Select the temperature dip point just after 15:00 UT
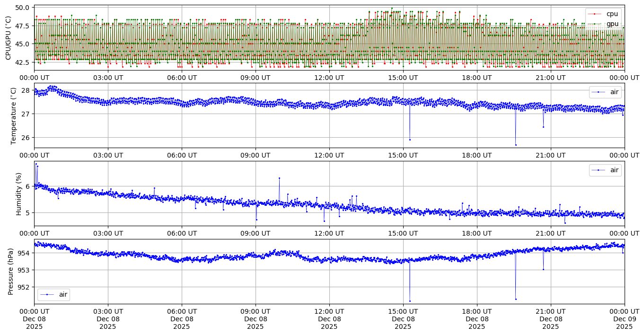The image size is (644, 335). pos(410,140)
